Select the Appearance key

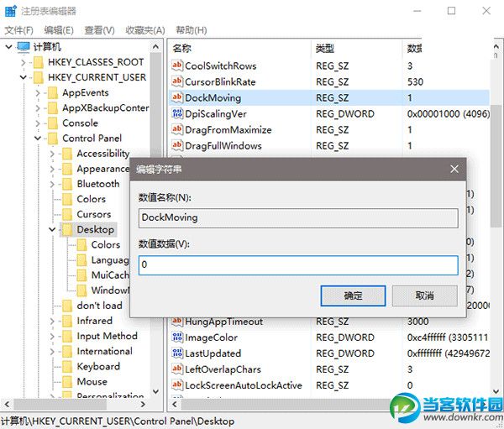(103, 169)
